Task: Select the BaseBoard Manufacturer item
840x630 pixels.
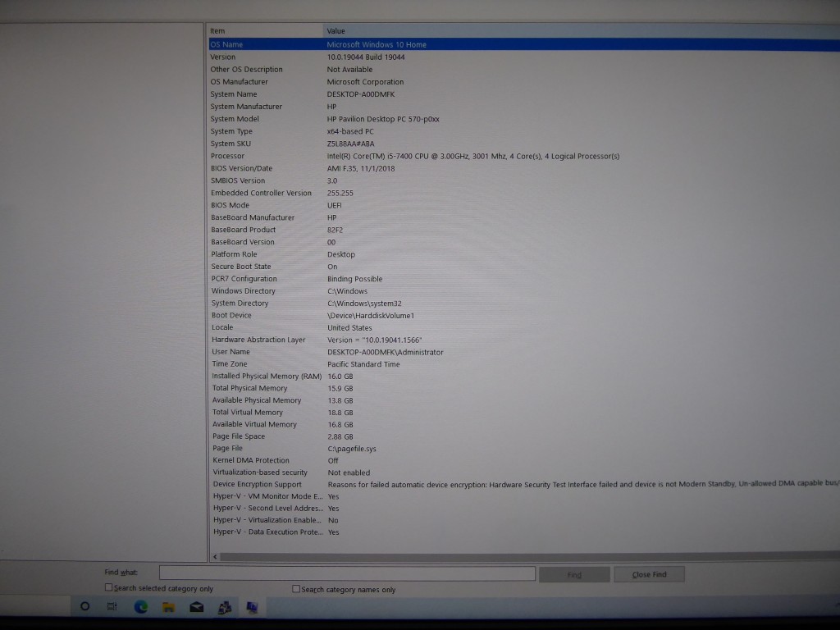Action: (x=253, y=217)
